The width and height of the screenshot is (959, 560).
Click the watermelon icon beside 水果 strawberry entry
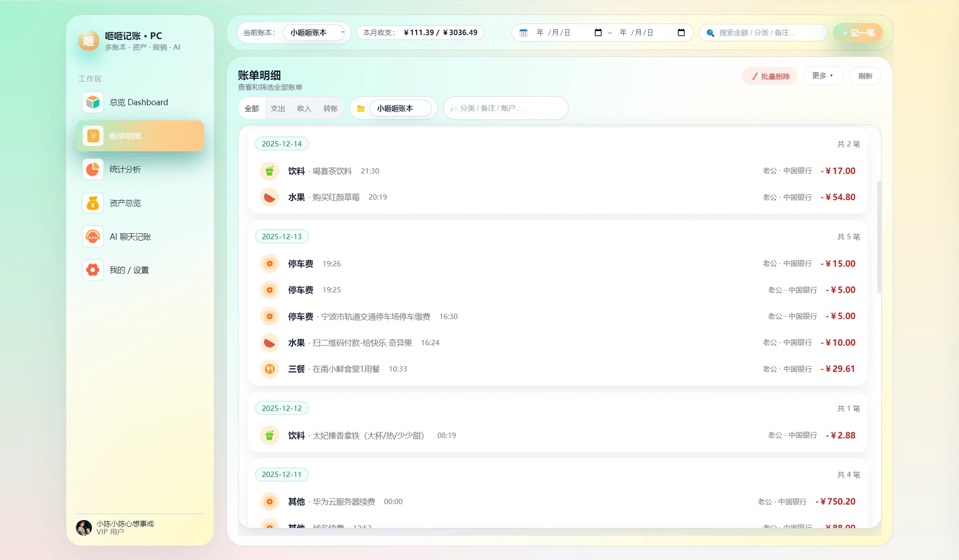point(269,197)
